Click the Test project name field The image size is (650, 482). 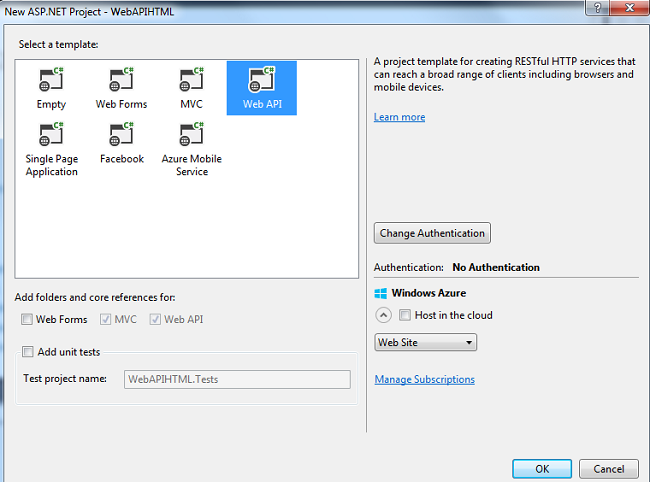pos(237,379)
